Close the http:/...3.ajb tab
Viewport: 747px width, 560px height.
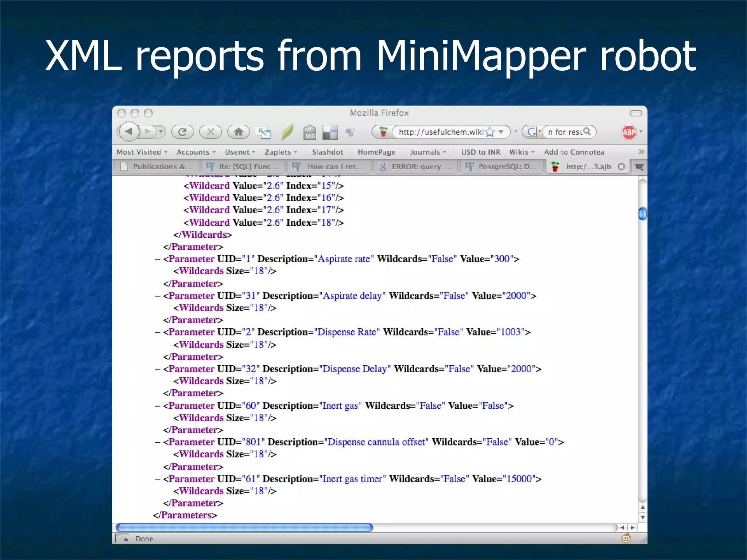pyautogui.click(x=622, y=167)
